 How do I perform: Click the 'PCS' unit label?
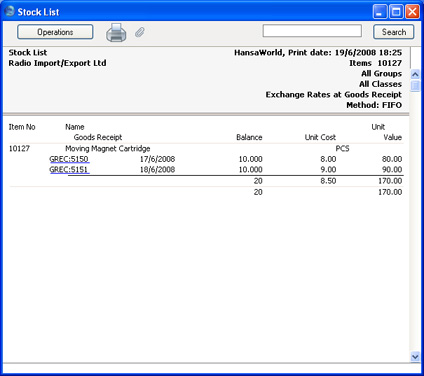(342, 149)
